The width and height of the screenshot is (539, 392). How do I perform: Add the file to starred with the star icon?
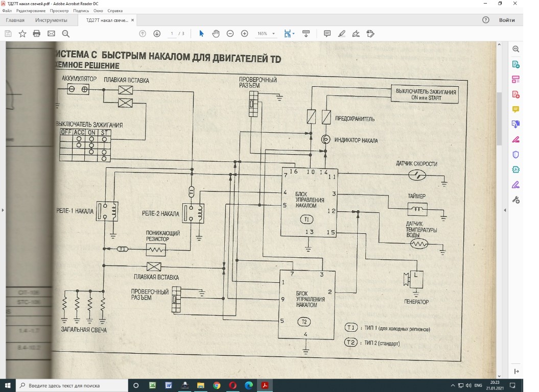(x=22, y=34)
